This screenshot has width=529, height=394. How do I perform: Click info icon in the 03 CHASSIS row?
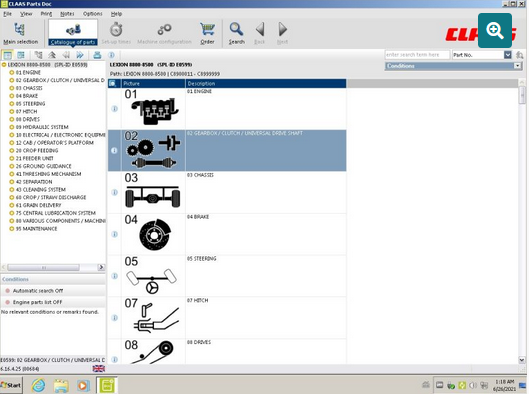114,192
